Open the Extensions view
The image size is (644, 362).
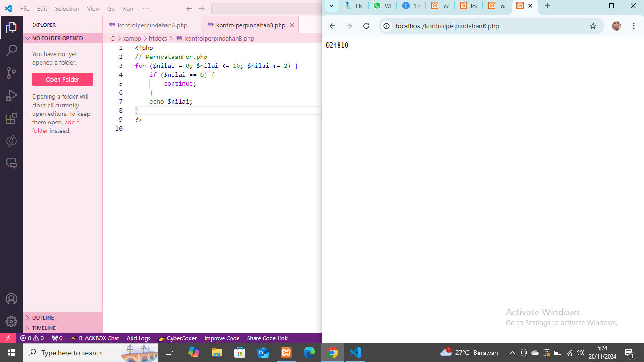coord(11,118)
